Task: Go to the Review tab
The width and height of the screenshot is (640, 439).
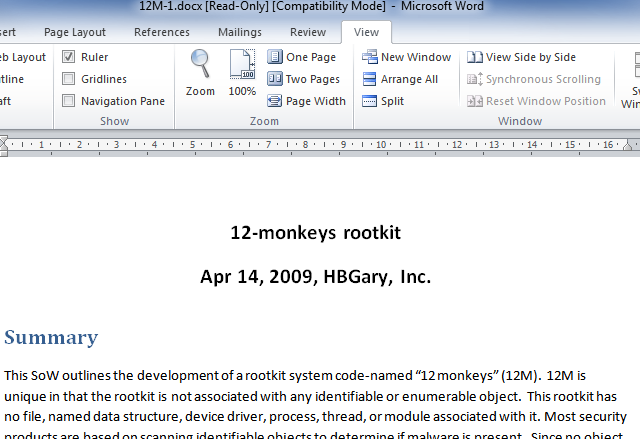Action: (x=308, y=32)
